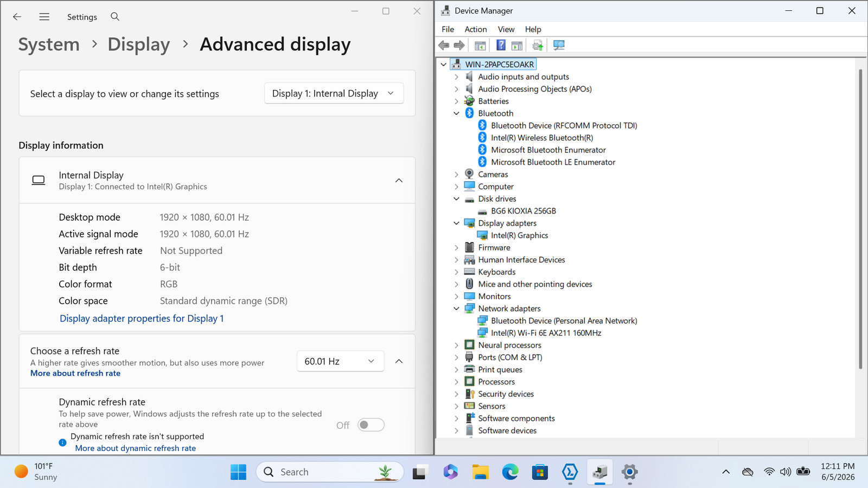Open the 60.01 Hz refresh rate dropdown

coord(340,361)
